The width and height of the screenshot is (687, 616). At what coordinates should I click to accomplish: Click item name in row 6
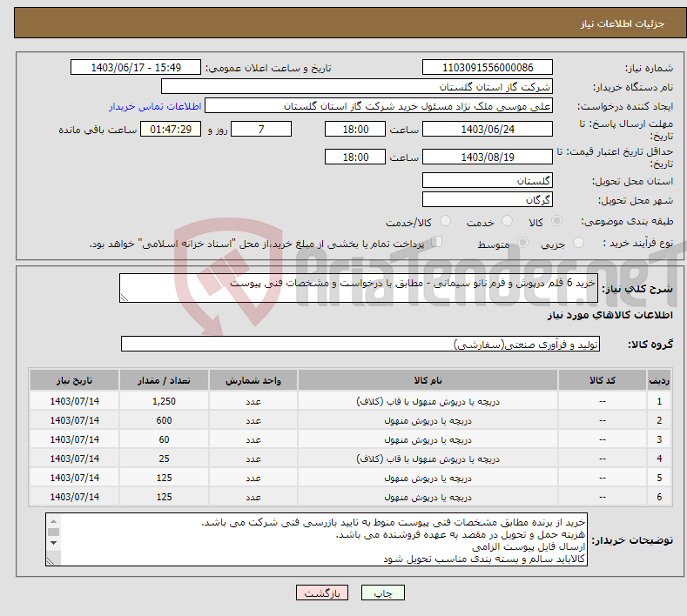[x=428, y=497]
